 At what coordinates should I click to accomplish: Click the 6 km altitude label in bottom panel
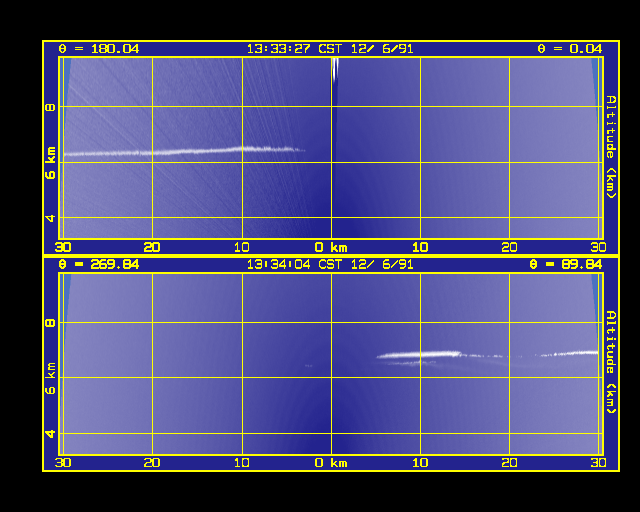tap(51, 378)
